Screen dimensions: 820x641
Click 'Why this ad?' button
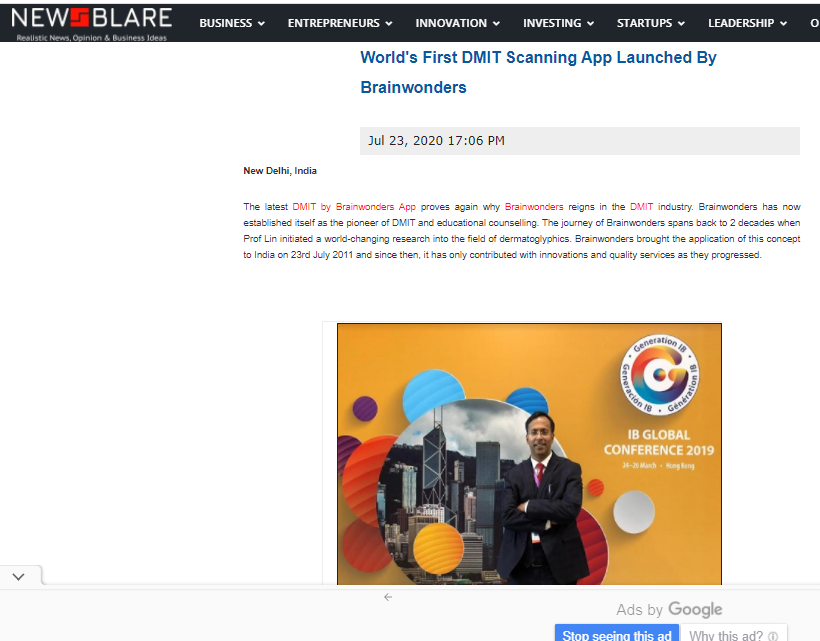734,634
